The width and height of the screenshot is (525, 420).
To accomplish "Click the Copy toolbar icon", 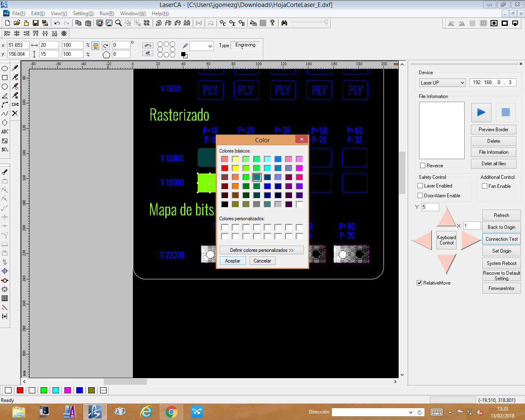I will tap(78, 23).
